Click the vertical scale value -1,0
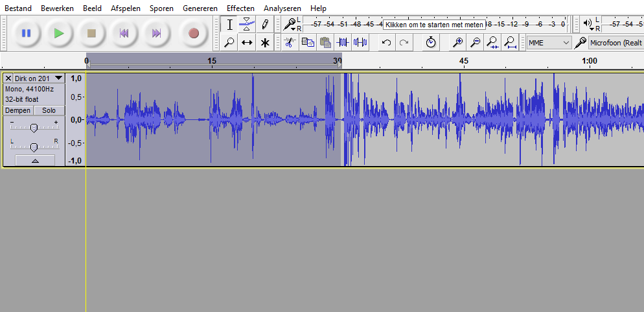 (x=75, y=161)
